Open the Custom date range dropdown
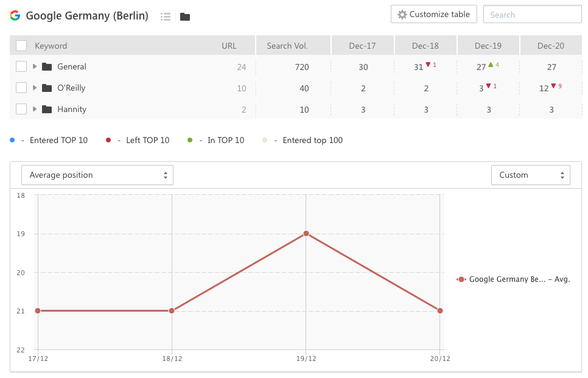Viewport: 588px width, 378px height. [x=531, y=175]
